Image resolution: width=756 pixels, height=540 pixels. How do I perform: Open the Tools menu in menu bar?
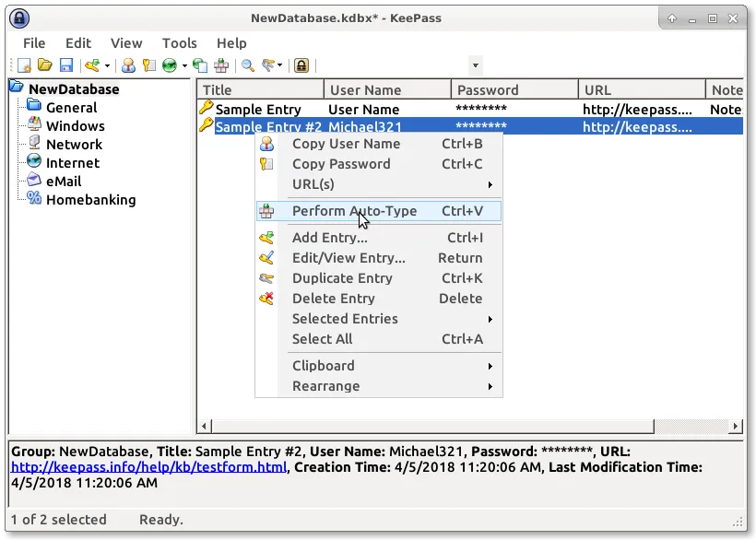[x=179, y=42]
